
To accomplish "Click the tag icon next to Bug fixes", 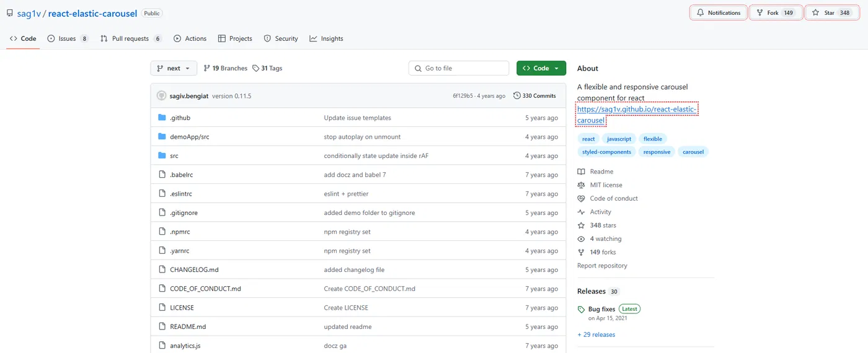I will point(581,309).
